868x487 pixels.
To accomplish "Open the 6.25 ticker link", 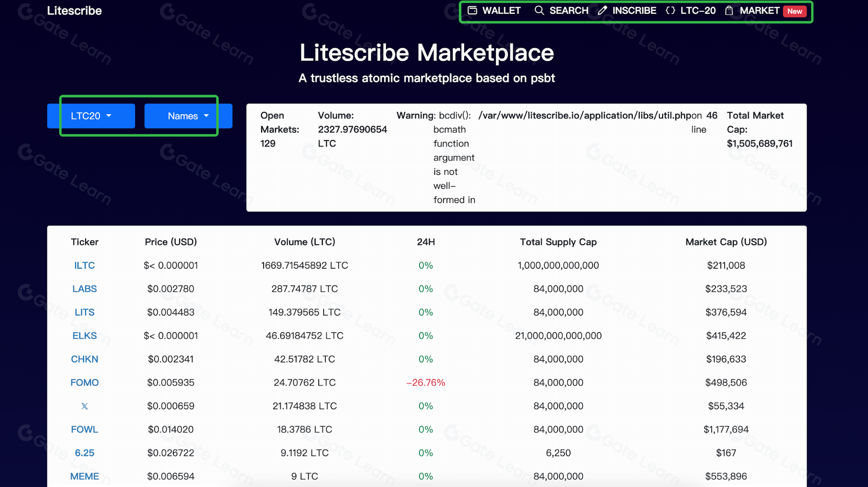I will [x=84, y=453].
